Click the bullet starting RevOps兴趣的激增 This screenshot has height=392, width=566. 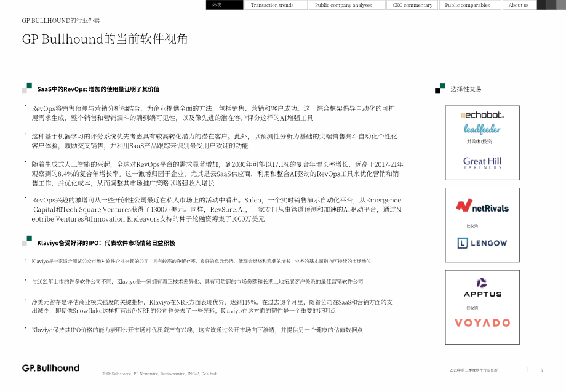[x=216, y=209]
